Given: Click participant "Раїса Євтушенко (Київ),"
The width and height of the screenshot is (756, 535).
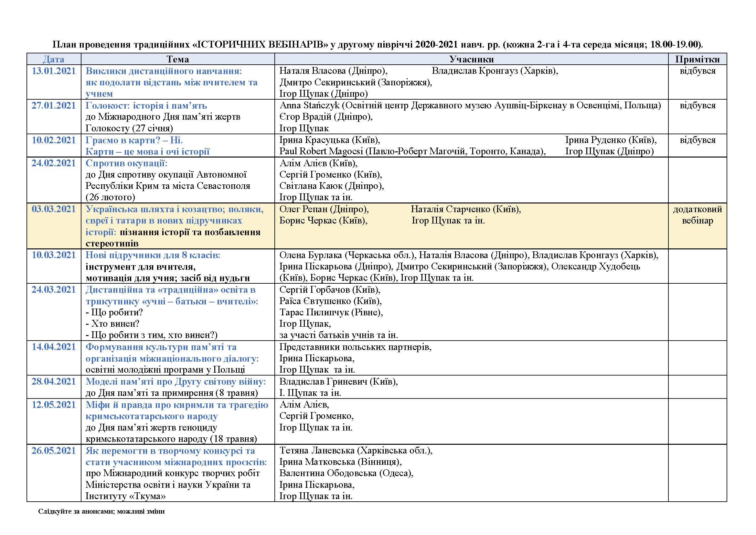Looking at the screenshot, I should pyautogui.click(x=331, y=301).
